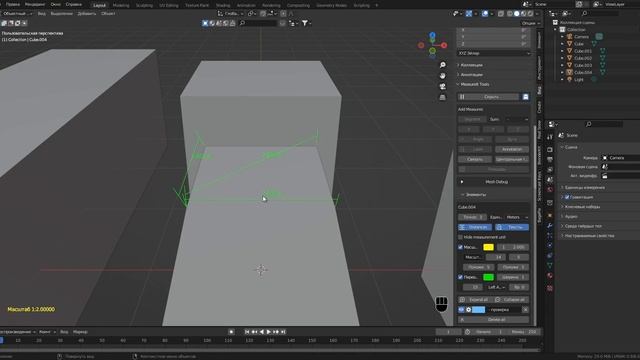Open the Meters units dropdown
640x360 pixels.
(x=517, y=217)
